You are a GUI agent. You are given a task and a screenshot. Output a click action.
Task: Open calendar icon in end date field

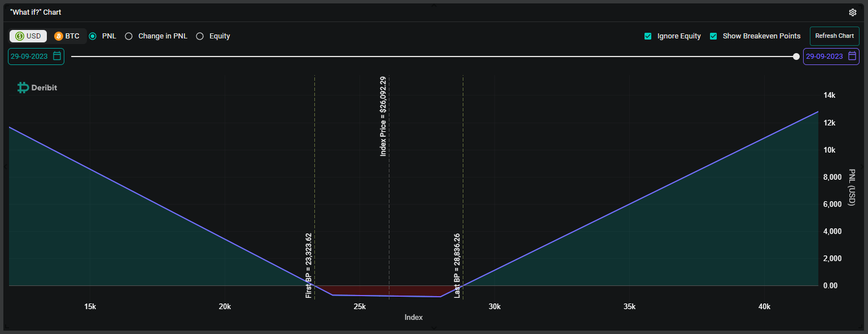(852, 56)
